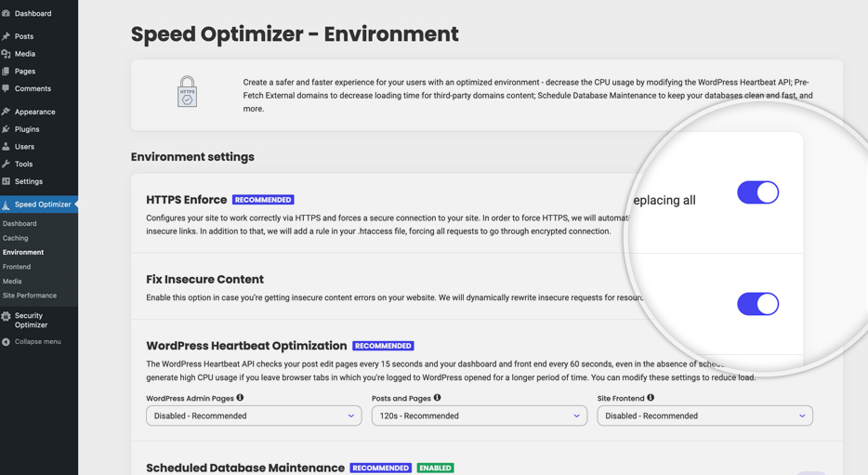The height and width of the screenshot is (475, 868).
Task: Open WordPress Admin Pages heartbeat dropdown
Action: coord(254,416)
